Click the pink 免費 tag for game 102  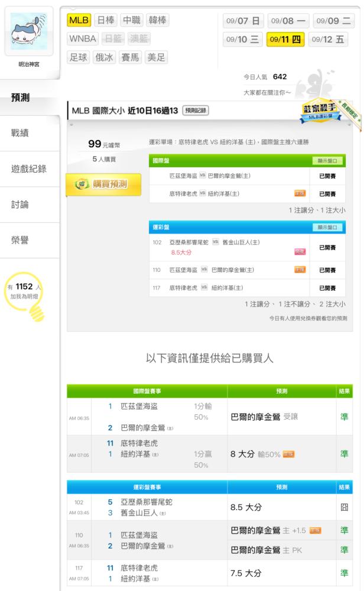coord(300,251)
